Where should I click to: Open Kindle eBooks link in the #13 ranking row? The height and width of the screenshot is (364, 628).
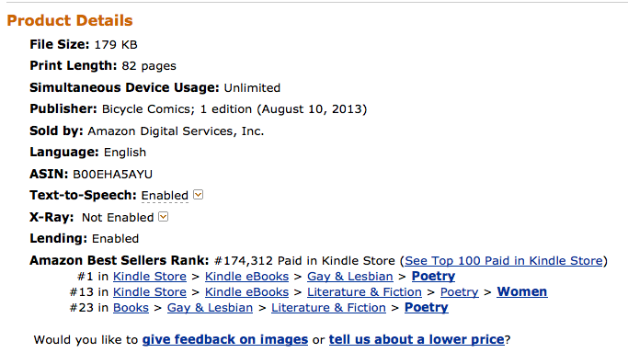coord(246,292)
